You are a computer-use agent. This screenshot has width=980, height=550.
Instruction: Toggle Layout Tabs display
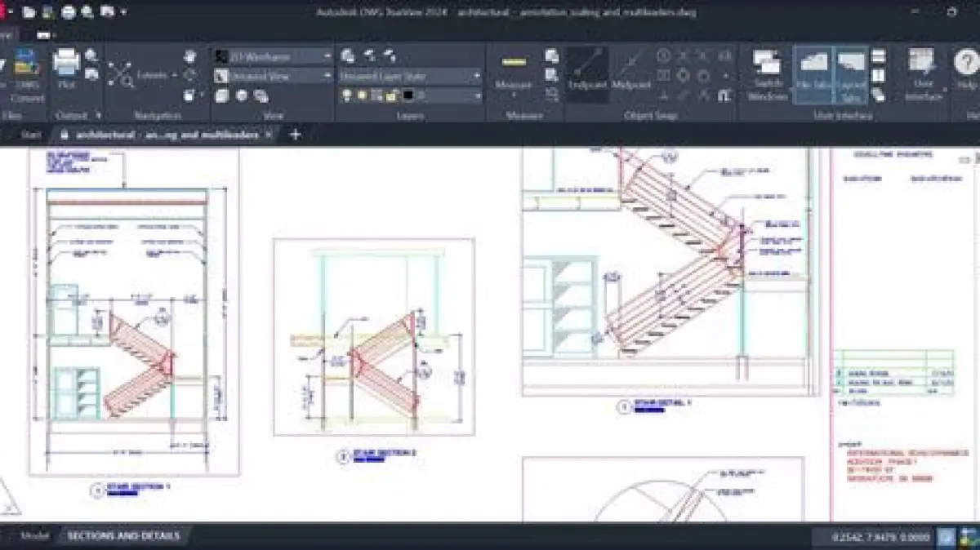click(x=850, y=72)
